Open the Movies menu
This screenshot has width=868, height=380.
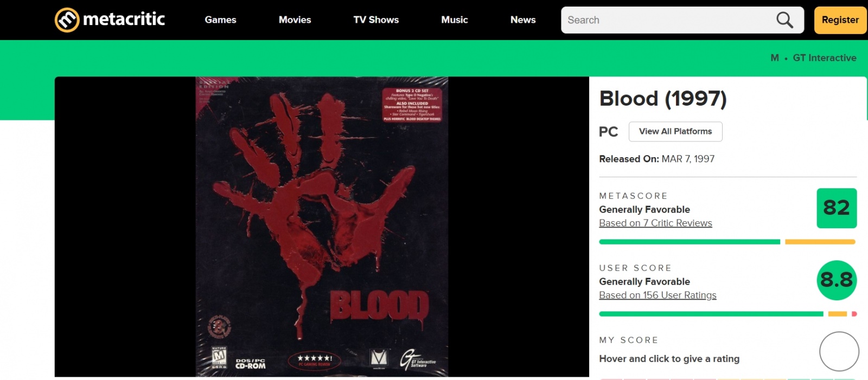295,20
